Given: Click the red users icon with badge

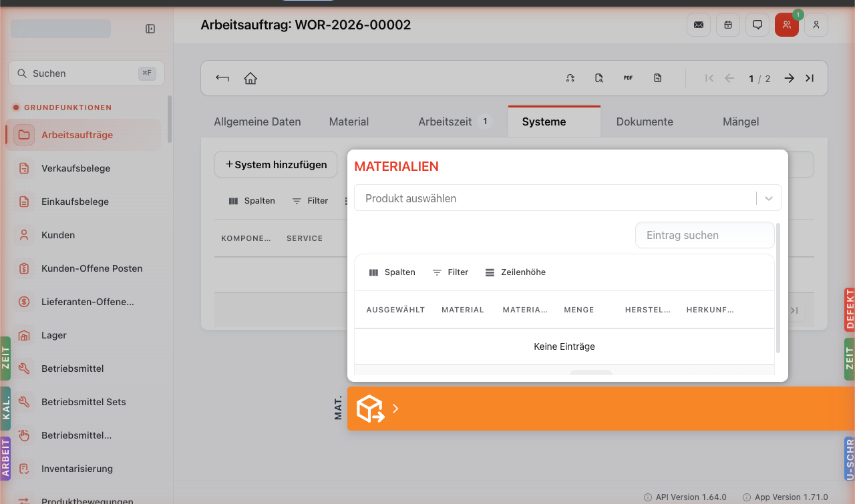Looking at the screenshot, I should coord(787,25).
